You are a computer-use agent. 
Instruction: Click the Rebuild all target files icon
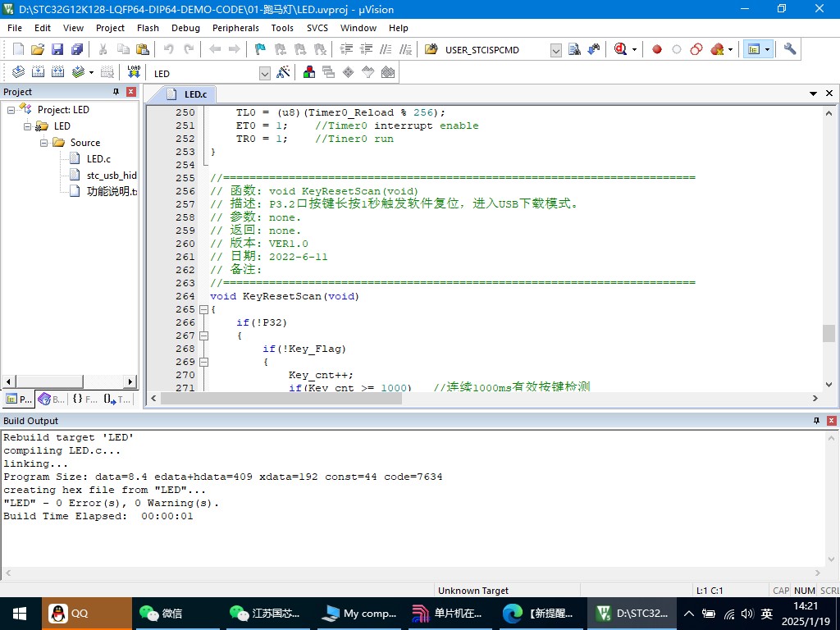coord(58,72)
